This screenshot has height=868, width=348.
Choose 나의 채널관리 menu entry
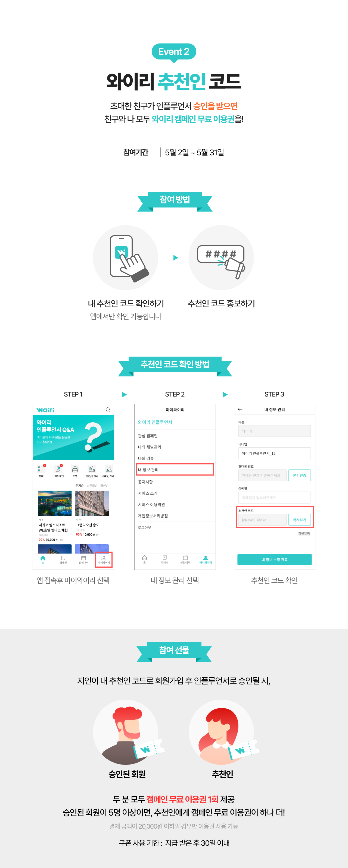[175, 447]
